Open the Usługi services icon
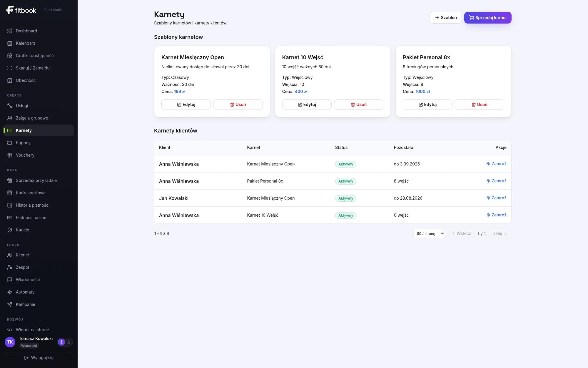This screenshot has height=368, width=588. (10, 106)
